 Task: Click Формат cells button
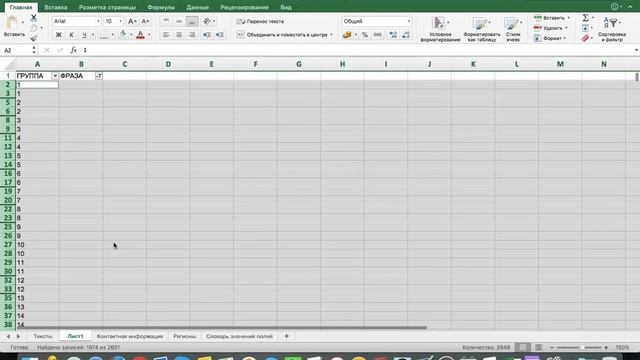point(550,38)
